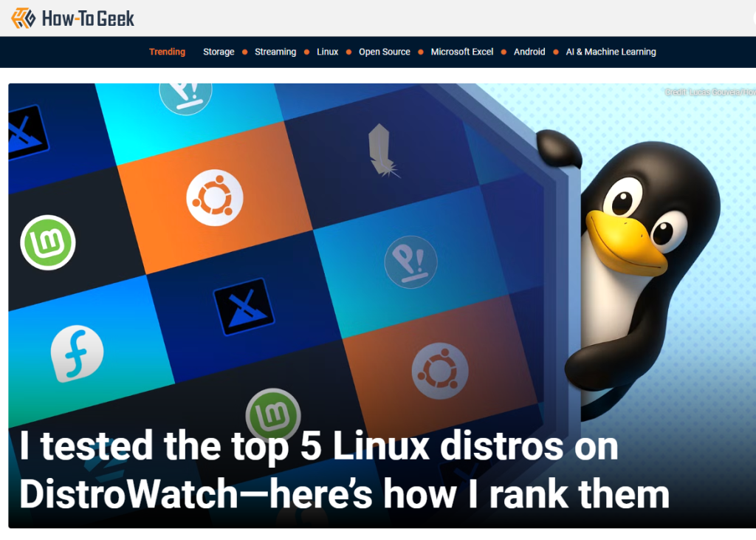Open the Linux topic
Screen dimensions: 756x540
click(x=327, y=52)
